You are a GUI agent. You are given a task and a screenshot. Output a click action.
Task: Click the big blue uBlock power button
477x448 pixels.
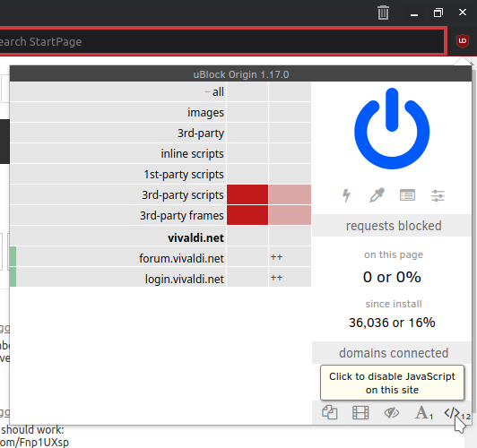pos(392,128)
